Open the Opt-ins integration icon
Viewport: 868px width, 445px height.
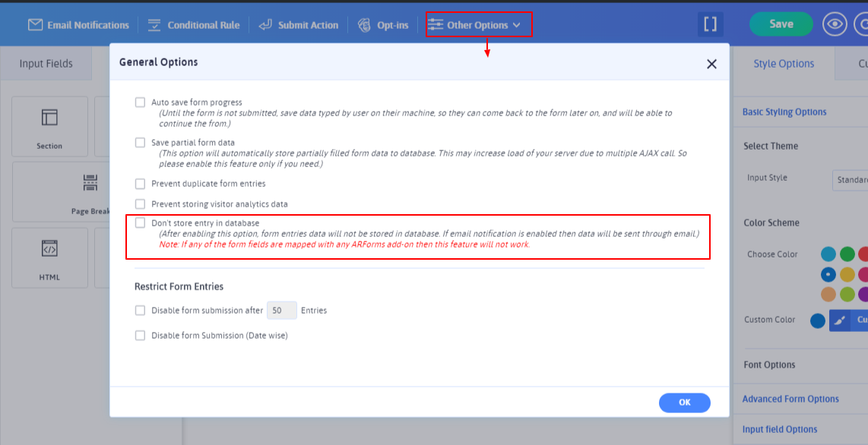click(x=365, y=25)
